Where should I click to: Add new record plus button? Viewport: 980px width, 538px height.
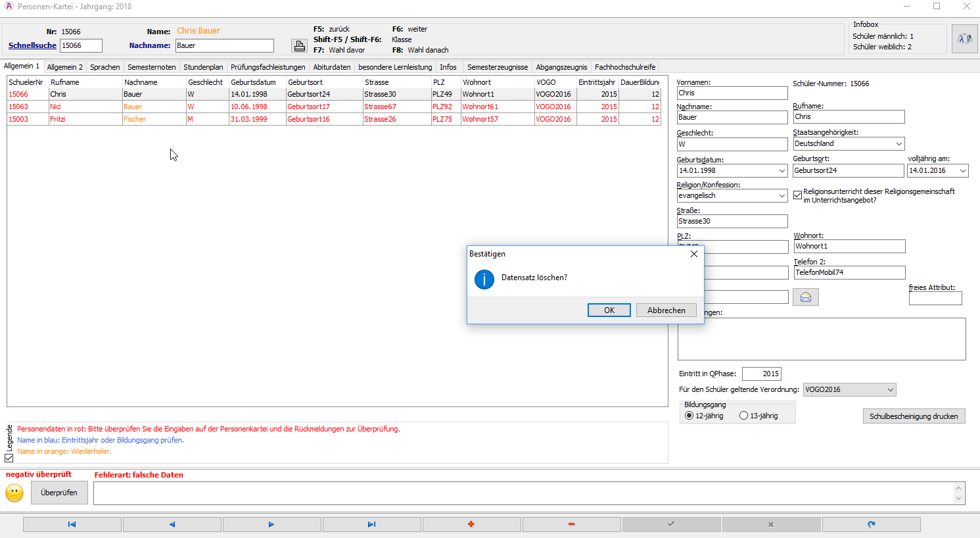pos(472,524)
